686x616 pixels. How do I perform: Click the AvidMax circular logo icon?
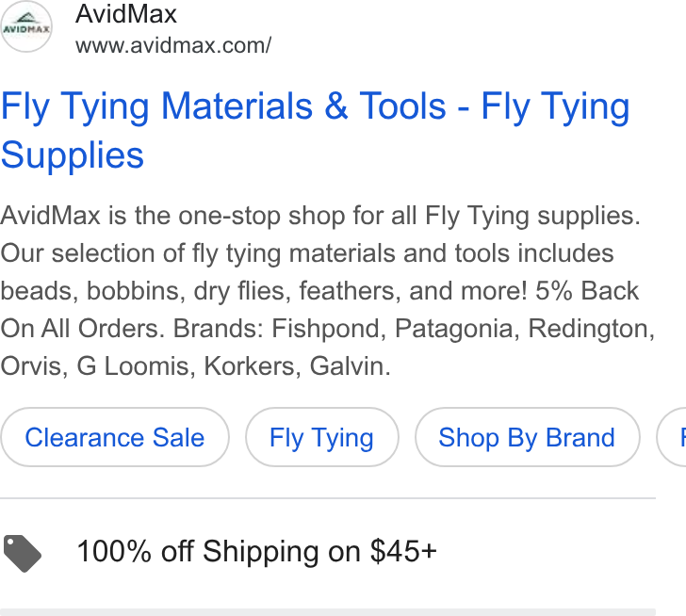point(26,26)
